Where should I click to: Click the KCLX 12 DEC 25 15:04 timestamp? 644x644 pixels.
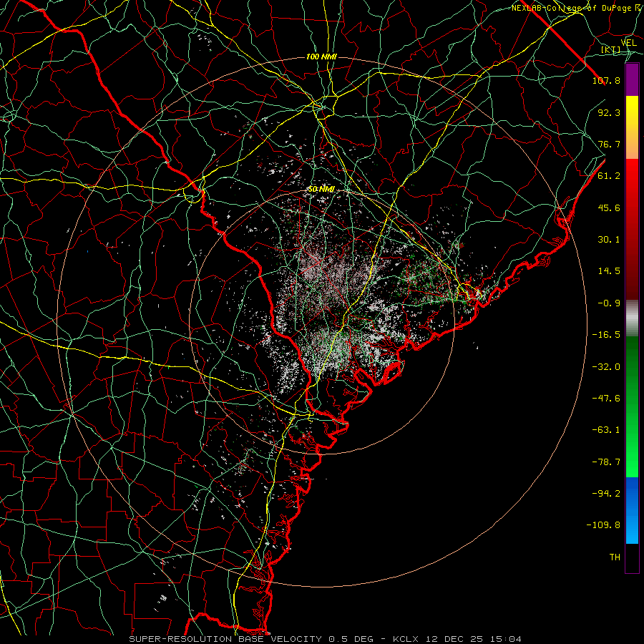point(457,639)
